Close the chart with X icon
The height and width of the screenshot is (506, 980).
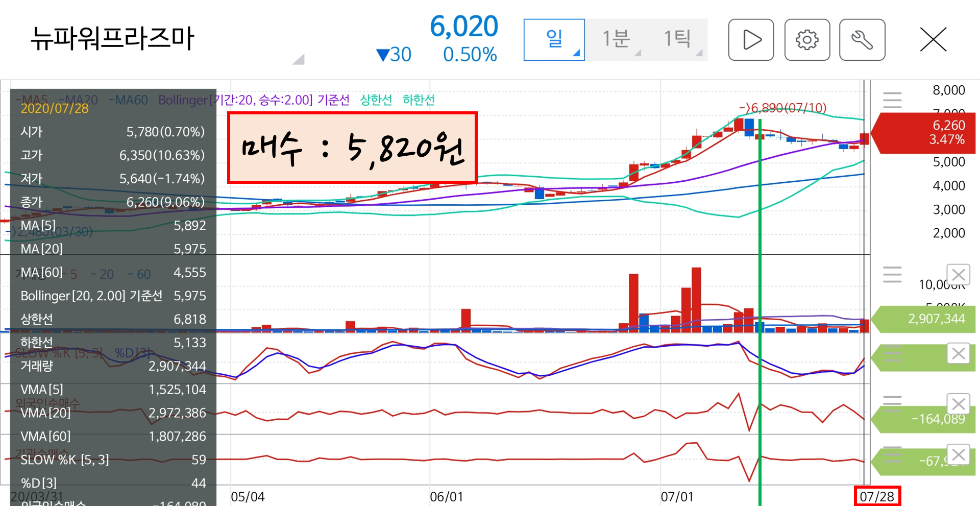point(933,40)
